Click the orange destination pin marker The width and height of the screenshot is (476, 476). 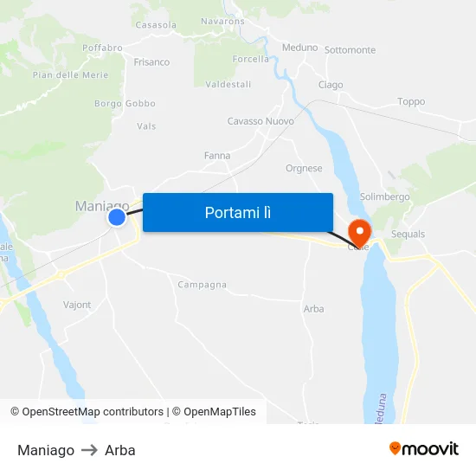360,234
